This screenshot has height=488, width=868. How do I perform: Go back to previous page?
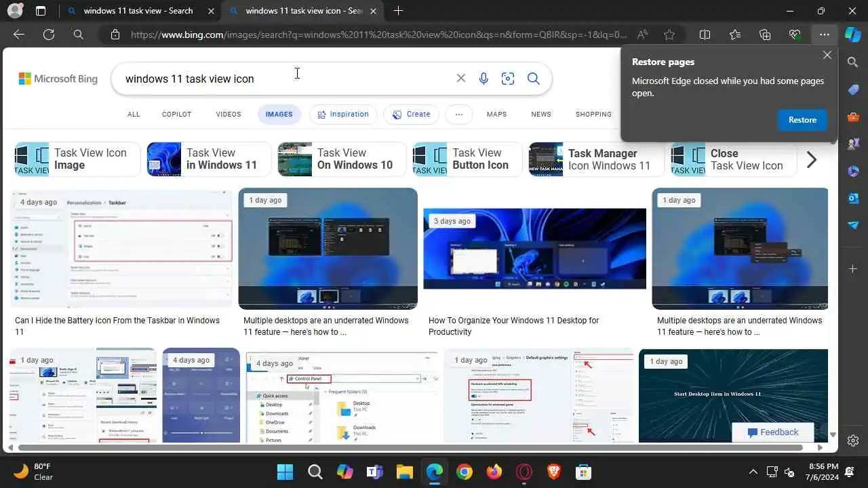19,35
